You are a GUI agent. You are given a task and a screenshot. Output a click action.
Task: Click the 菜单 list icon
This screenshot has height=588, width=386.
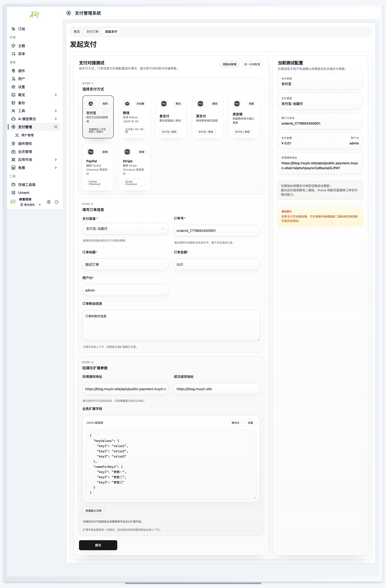coord(13,54)
